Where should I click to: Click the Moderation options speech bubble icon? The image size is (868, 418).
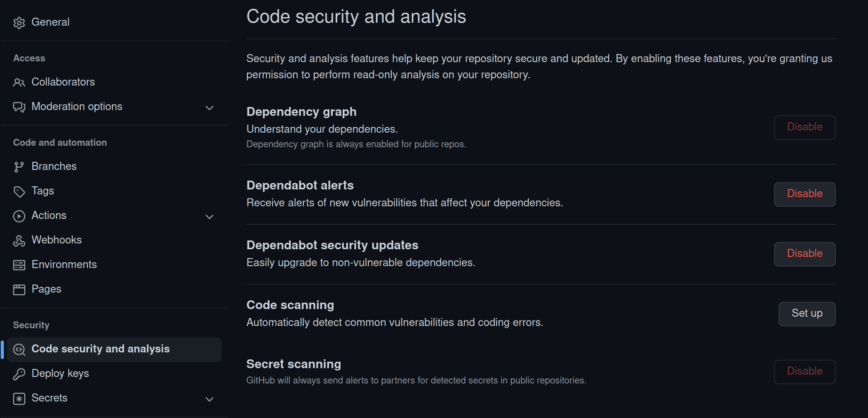point(19,107)
